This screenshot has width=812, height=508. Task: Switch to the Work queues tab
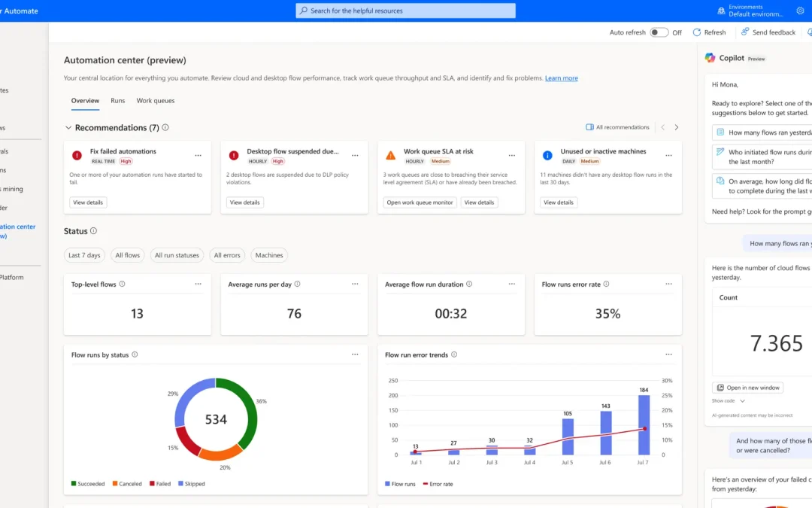[156, 101]
